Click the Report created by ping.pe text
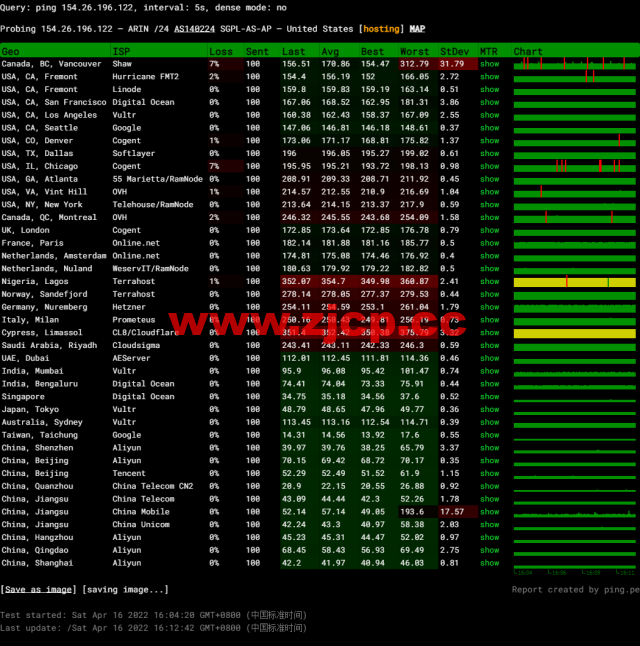640x646 pixels. [576, 590]
